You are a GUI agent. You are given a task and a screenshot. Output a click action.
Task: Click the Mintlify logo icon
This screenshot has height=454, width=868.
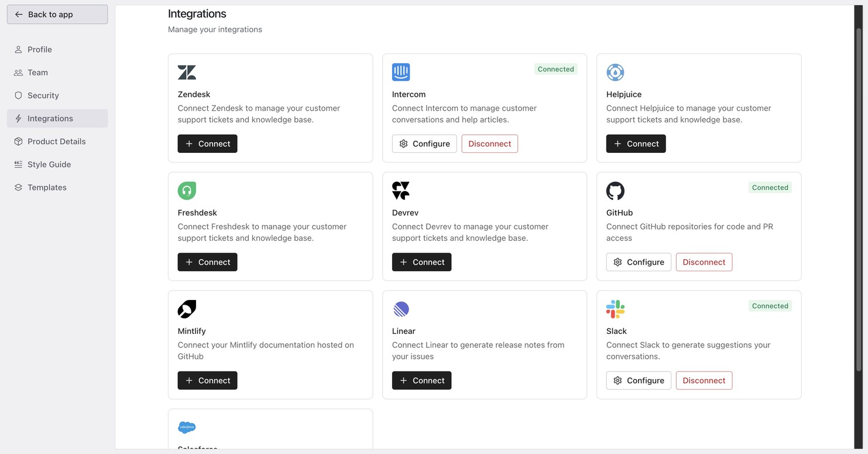coord(187,309)
